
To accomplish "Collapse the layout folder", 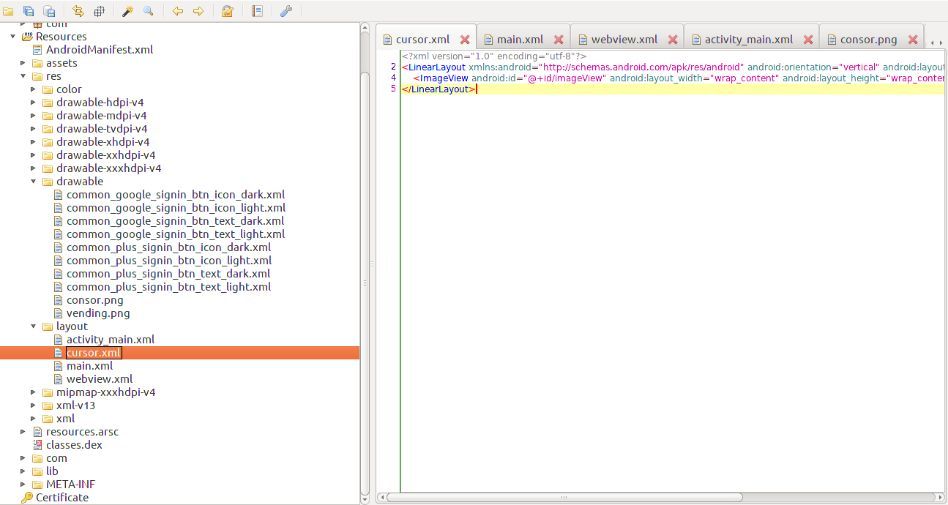I will point(33,327).
